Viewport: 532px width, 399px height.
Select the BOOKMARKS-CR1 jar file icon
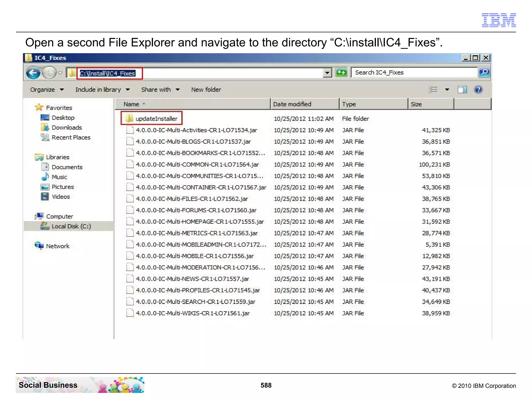(130, 153)
